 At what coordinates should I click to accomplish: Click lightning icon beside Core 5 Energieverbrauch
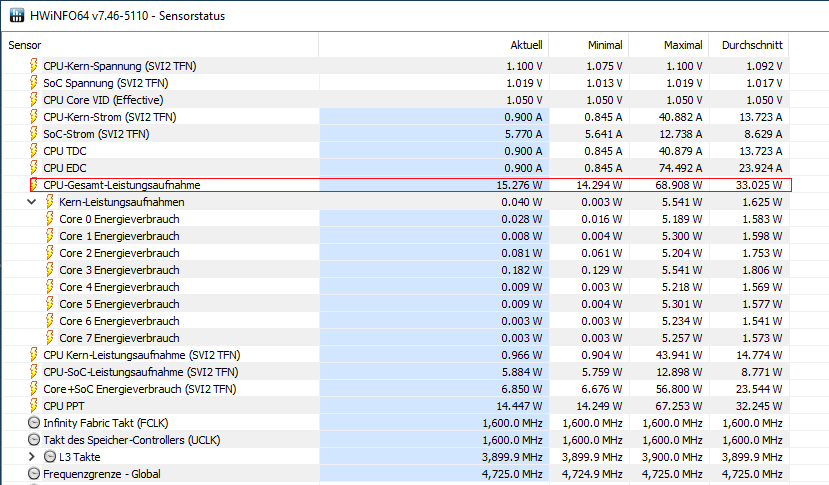pos(50,304)
